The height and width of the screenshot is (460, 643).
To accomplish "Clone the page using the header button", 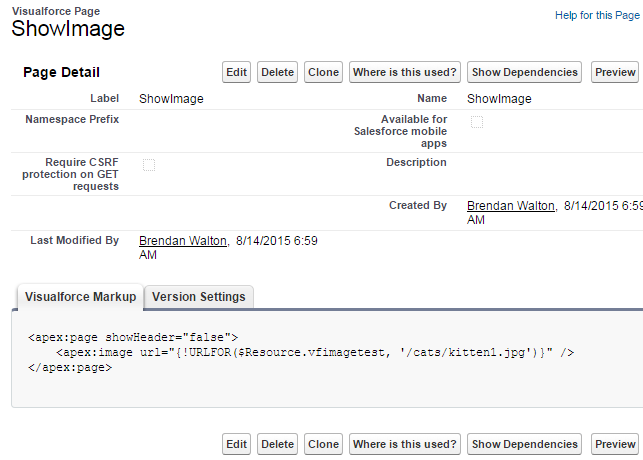I will (x=323, y=72).
